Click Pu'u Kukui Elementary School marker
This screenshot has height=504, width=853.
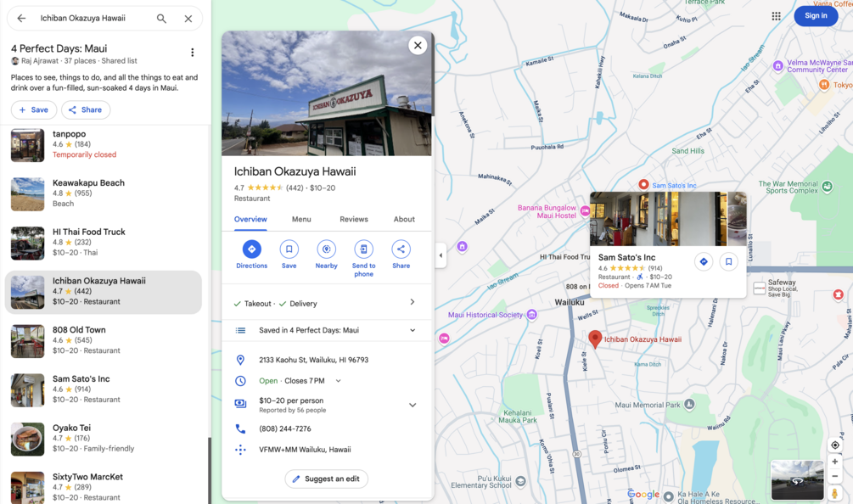(x=520, y=481)
